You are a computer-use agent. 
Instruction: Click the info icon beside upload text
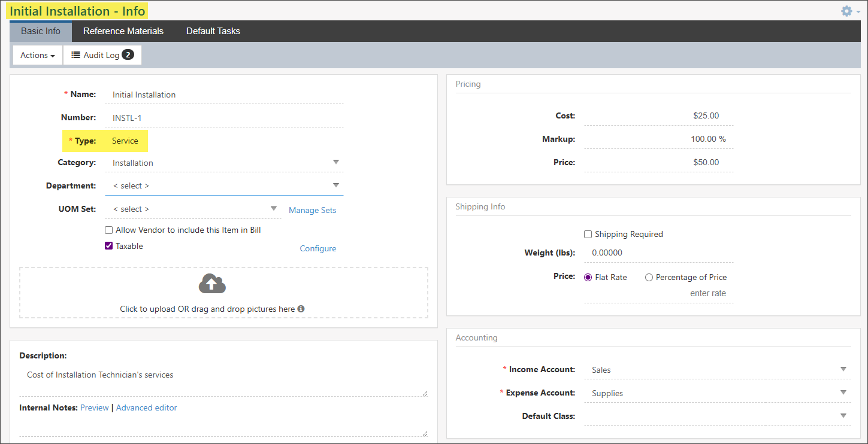[301, 309]
